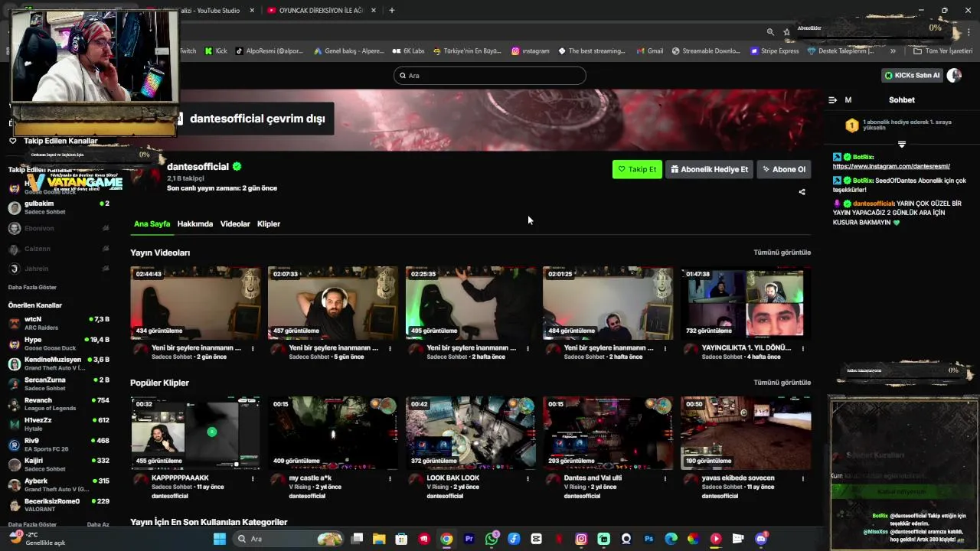Open the BotRix instagram link in chat
Viewport: 980px width, 551px height.
pyautogui.click(x=891, y=166)
